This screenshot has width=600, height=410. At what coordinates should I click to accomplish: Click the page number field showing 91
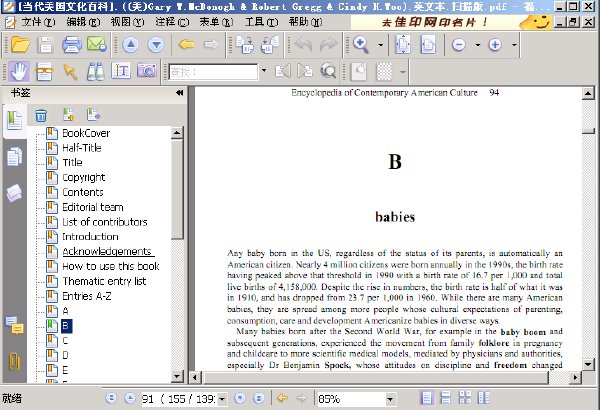(x=180, y=399)
